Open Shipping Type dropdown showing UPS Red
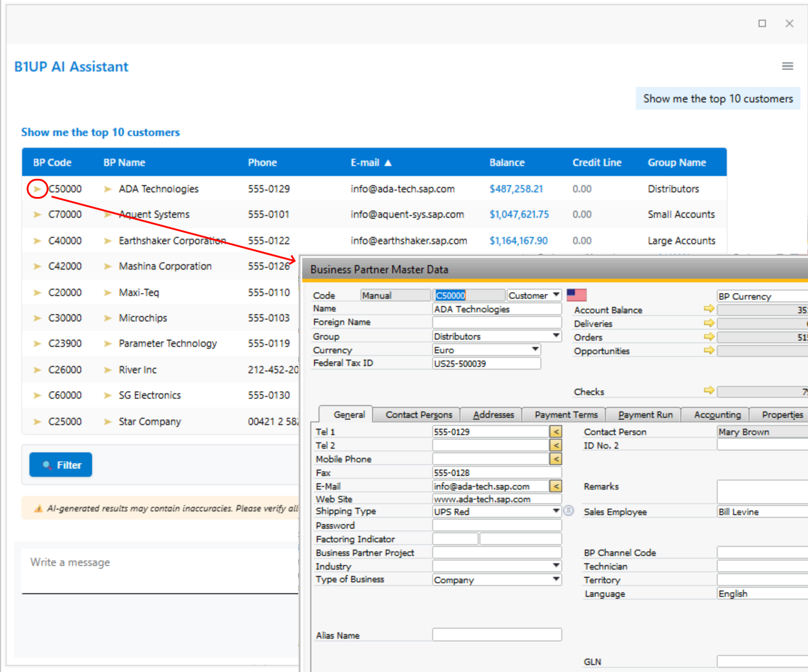Screen dimensions: 808x672 [556, 511]
